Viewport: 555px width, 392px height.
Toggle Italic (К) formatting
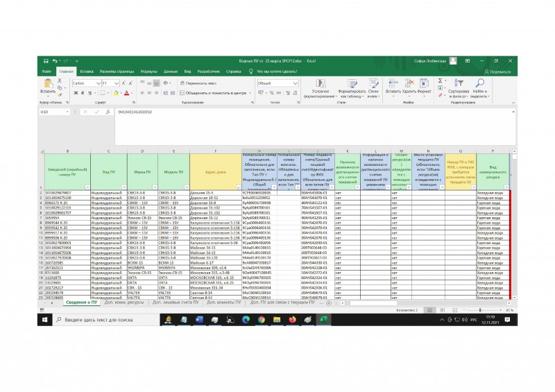coord(83,93)
